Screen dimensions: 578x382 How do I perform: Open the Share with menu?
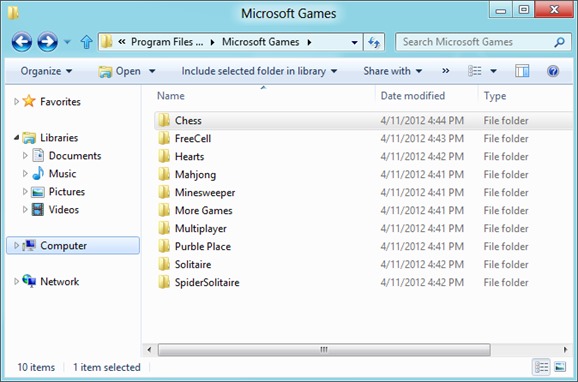pos(393,71)
